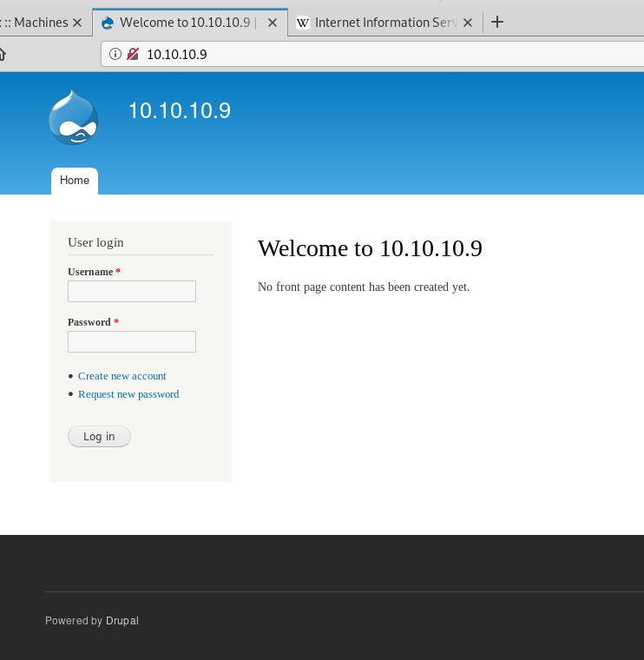The width and height of the screenshot is (644, 660).
Task: Open a new browser tab with plus button
Action: (x=497, y=23)
